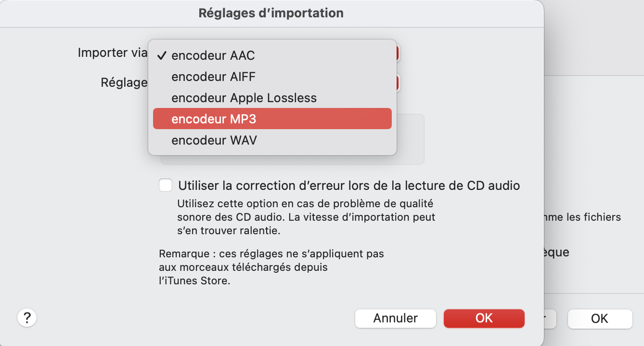Click the "Réglages d'importation" dialog title
The image size is (644, 346).
(271, 13)
